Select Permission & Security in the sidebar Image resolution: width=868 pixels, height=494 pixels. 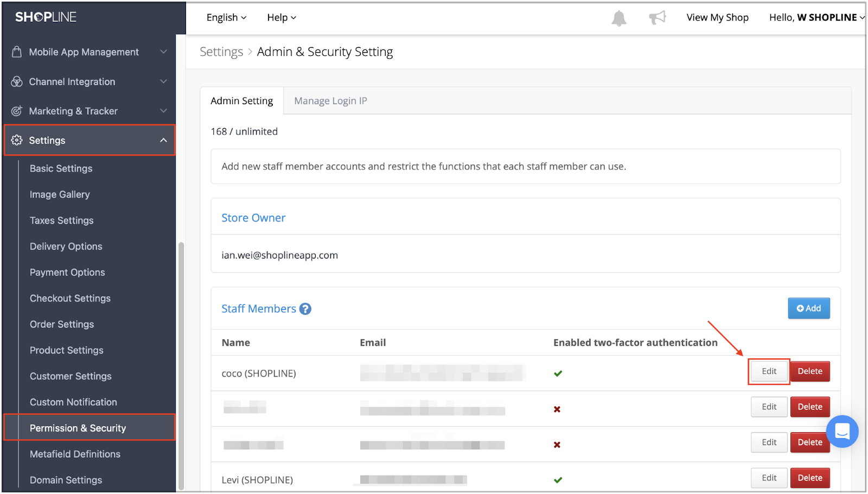point(90,428)
